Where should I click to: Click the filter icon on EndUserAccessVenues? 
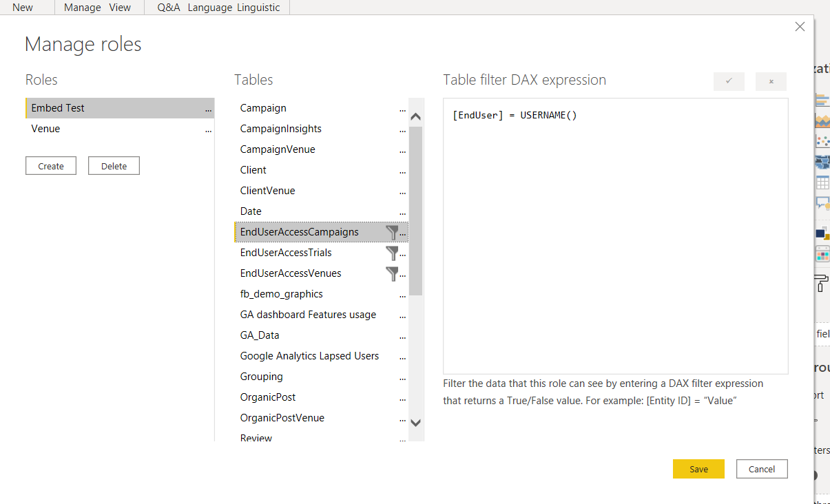[392, 273]
